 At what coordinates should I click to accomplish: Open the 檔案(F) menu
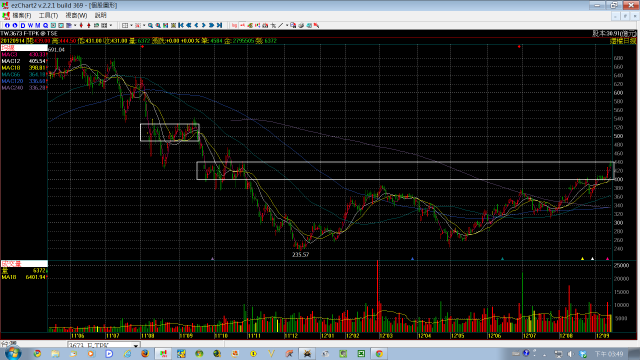pos(21,15)
